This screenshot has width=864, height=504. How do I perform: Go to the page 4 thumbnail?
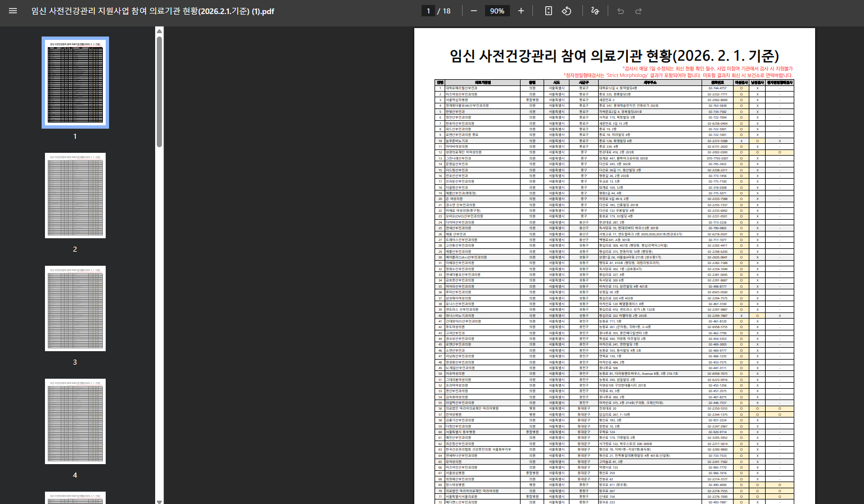pos(75,421)
